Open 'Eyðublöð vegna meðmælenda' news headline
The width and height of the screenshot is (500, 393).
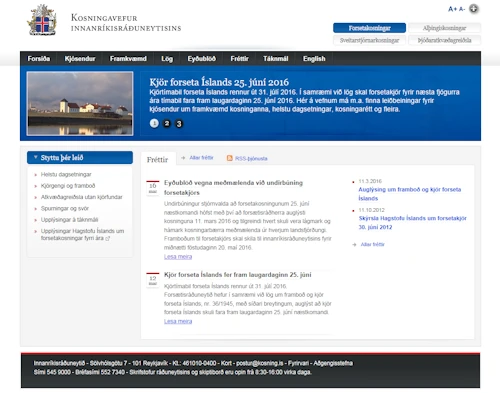(233, 188)
